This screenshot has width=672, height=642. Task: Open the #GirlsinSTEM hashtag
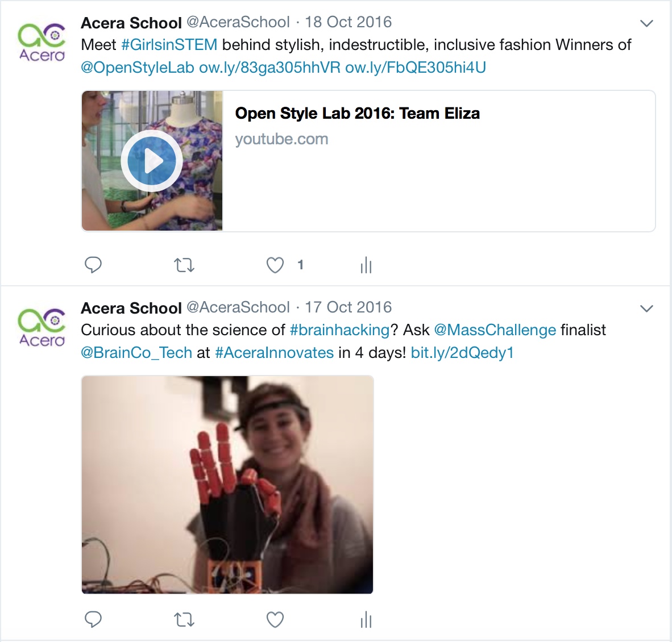click(169, 44)
